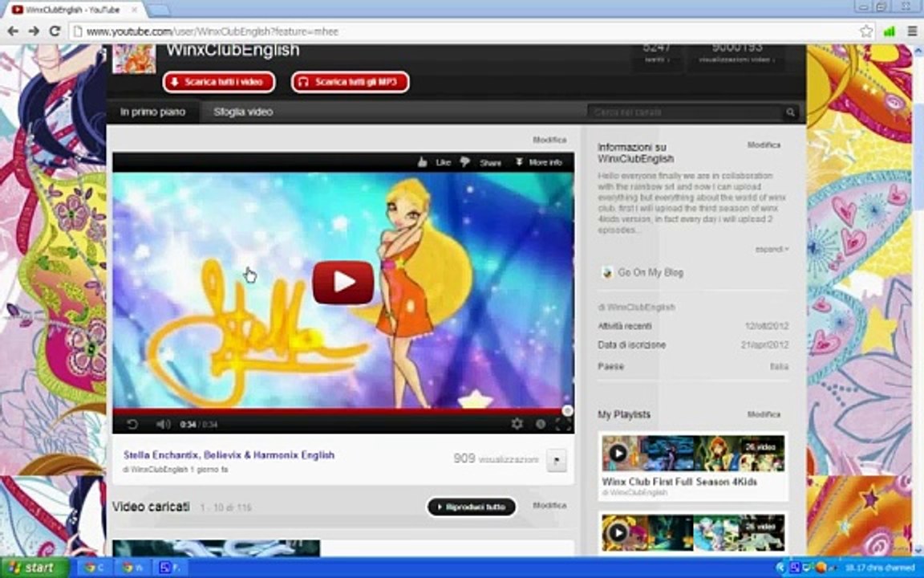The height and width of the screenshot is (578, 924).
Task: Open the video views count dropdown (9000193)
Action: [736, 55]
